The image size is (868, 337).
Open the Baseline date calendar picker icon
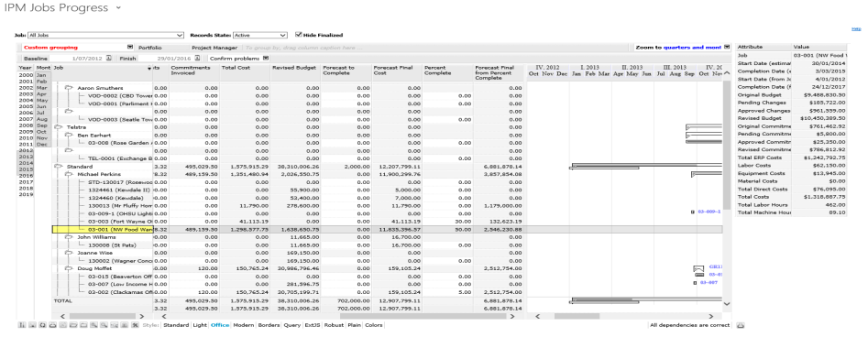[108, 58]
